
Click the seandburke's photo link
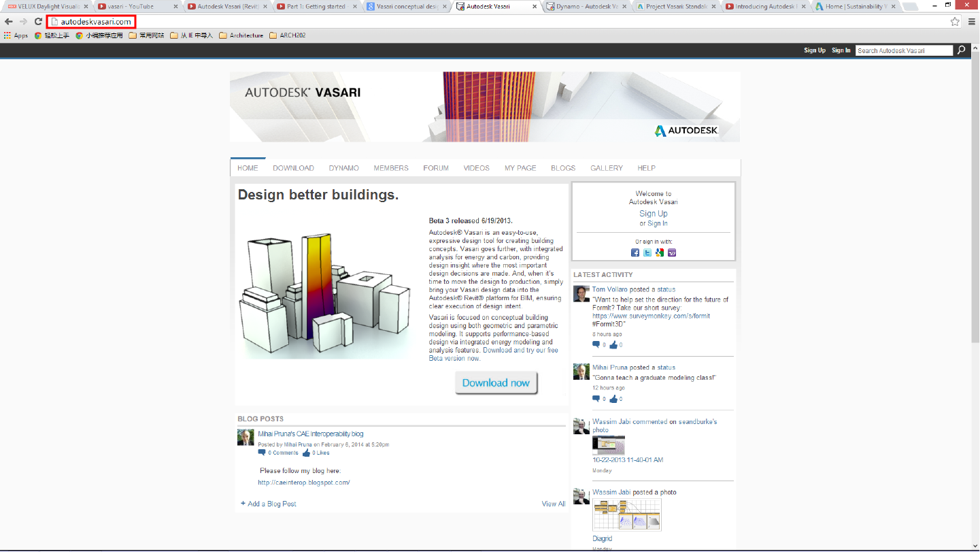pos(655,425)
